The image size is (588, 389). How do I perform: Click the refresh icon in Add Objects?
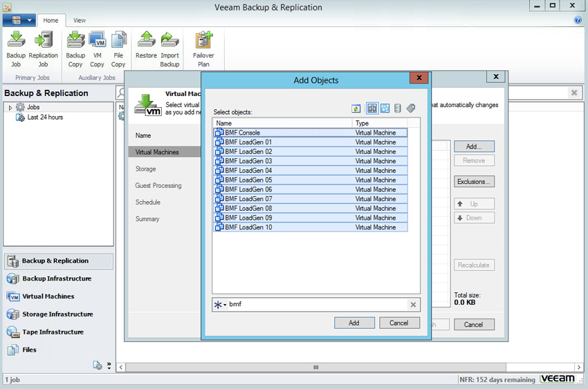coord(356,108)
